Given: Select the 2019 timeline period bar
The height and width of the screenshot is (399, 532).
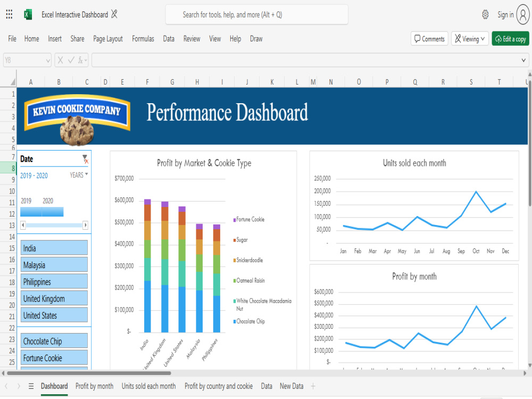Looking at the screenshot, I should click(x=31, y=212).
